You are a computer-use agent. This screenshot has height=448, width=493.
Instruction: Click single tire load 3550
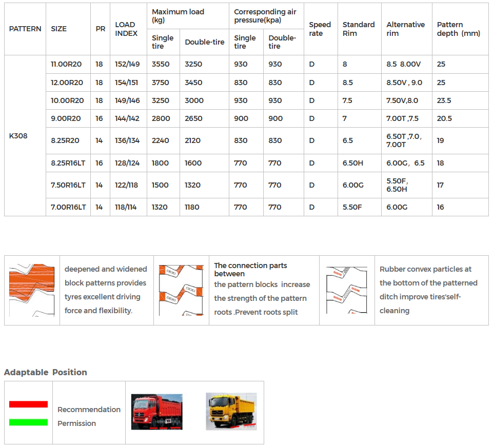coord(161,64)
